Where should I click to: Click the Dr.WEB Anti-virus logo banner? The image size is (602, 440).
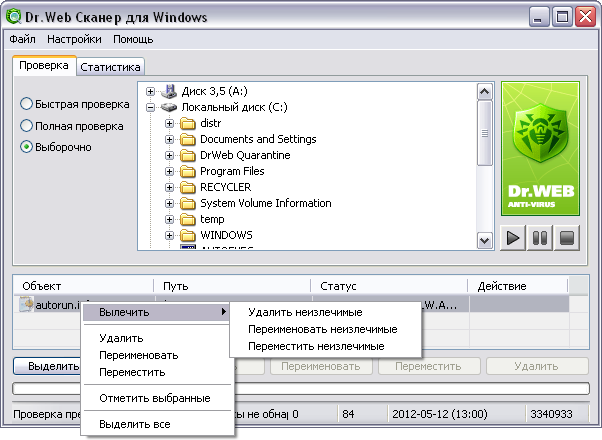pyautogui.click(x=540, y=149)
